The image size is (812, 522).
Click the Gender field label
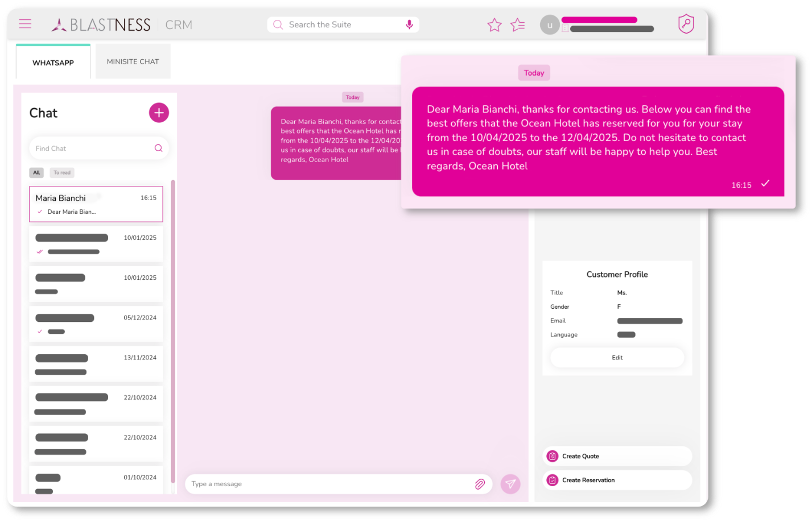pos(560,307)
